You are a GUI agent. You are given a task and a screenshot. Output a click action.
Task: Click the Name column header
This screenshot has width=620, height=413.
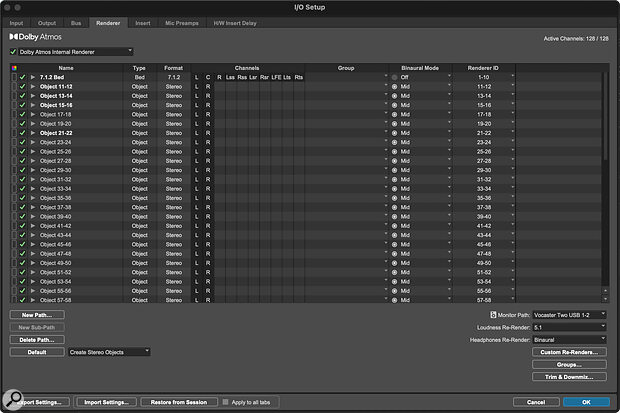[x=66, y=68]
